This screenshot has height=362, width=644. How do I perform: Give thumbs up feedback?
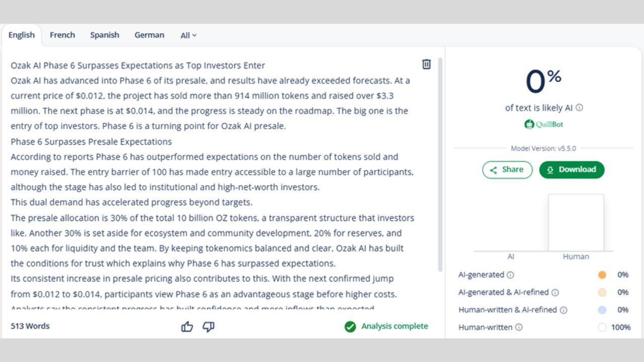187,327
